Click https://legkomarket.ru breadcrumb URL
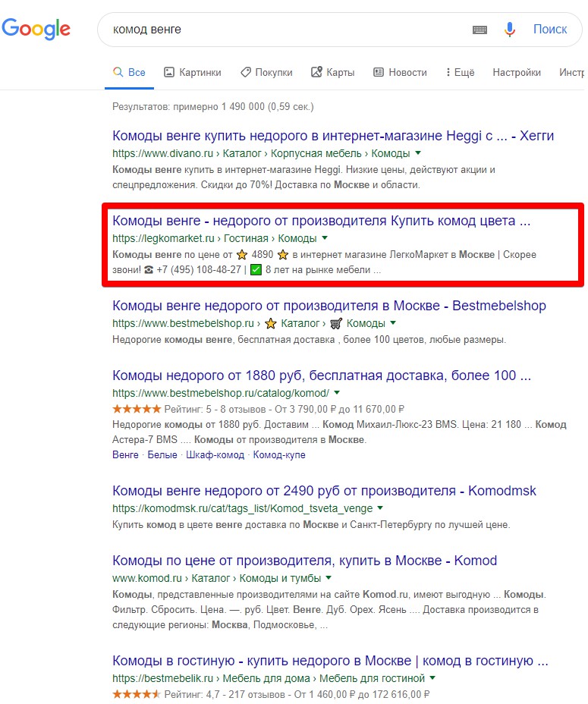Image resolution: width=588 pixels, height=704 pixels. pos(163,238)
